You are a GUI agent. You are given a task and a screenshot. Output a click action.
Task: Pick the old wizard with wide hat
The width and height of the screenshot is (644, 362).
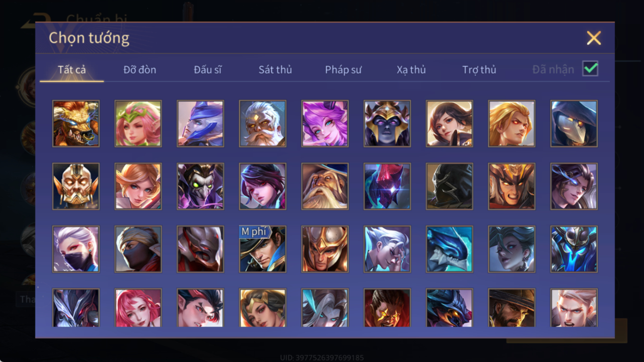(x=325, y=186)
